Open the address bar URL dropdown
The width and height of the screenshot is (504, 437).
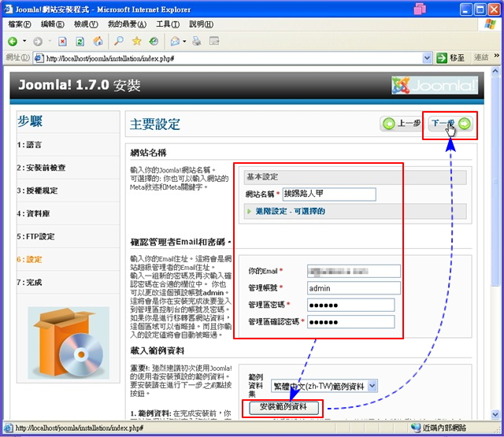pyautogui.click(x=427, y=58)
